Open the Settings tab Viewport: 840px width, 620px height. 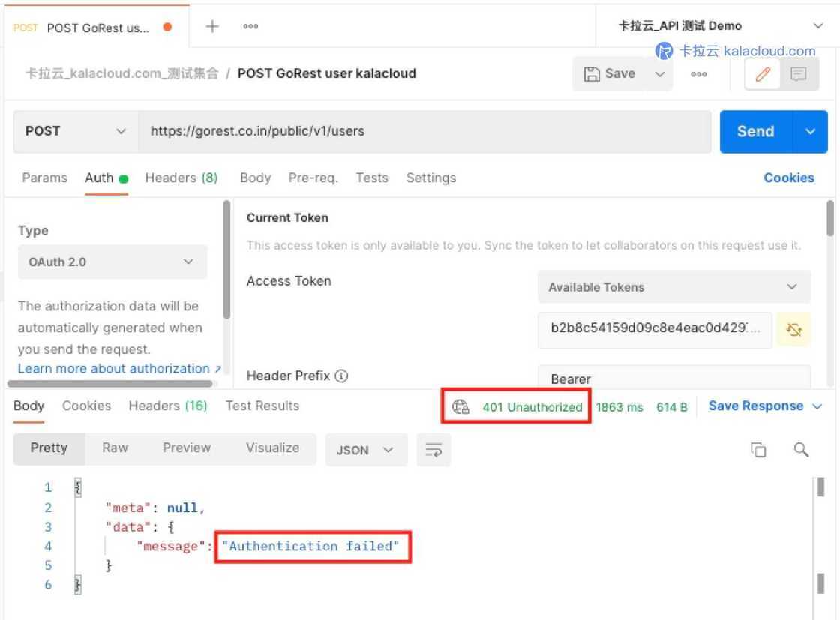431,178
